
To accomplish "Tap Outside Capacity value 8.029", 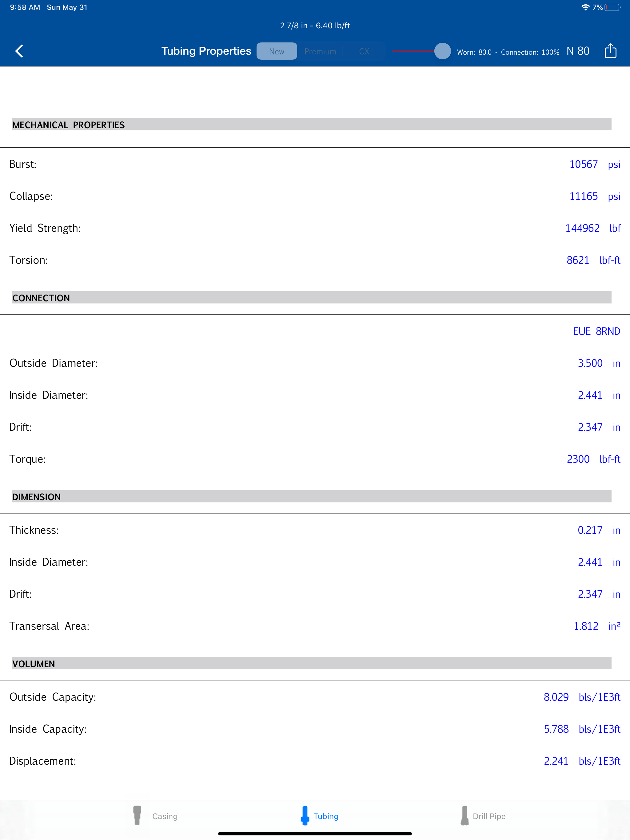I will point(556,697).
